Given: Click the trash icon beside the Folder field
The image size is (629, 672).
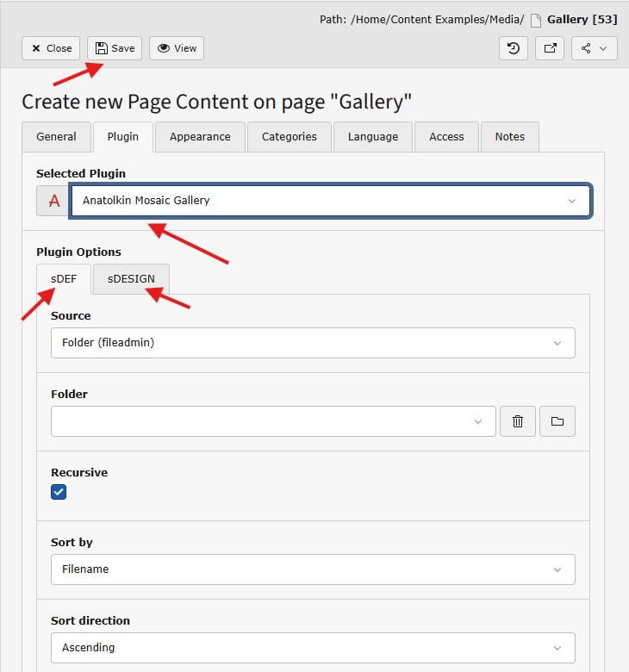Looking at the screenshot, I should [518, 421].
